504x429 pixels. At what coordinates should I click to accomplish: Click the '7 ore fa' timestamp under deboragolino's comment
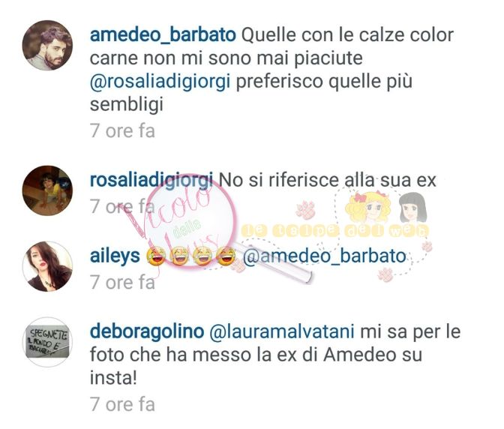pos(122,404)
